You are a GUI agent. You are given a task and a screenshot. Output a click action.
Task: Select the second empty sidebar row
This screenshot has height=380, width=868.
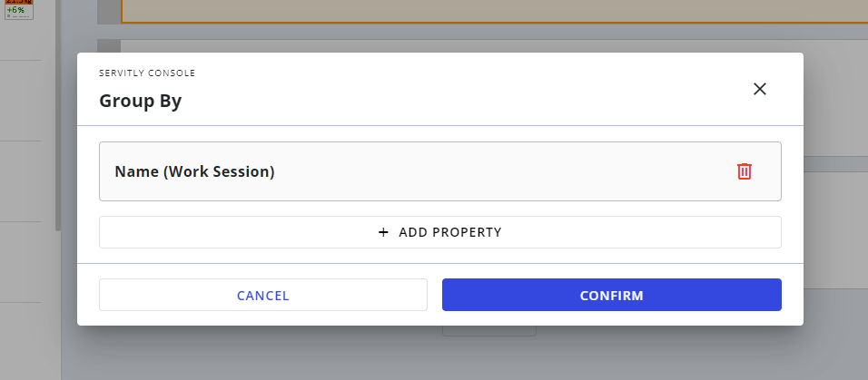tap(21, 181)
